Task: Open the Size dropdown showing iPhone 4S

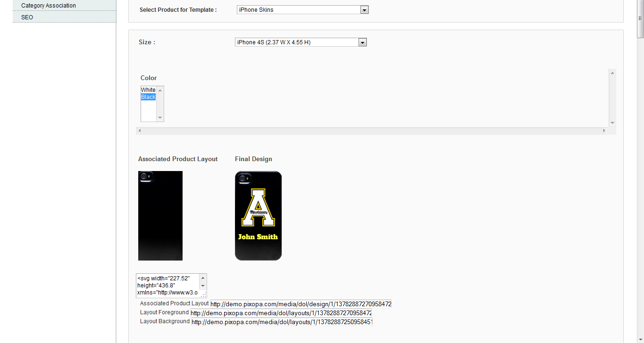Action: point(301,42)
